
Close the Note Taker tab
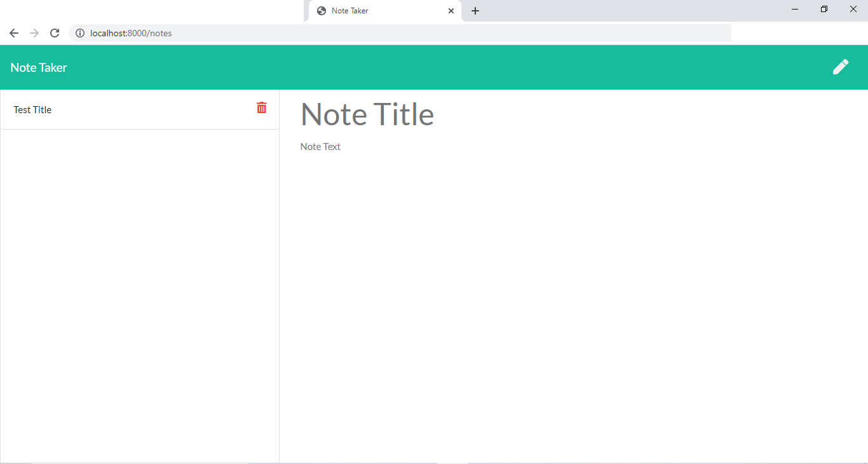(451, 11)
